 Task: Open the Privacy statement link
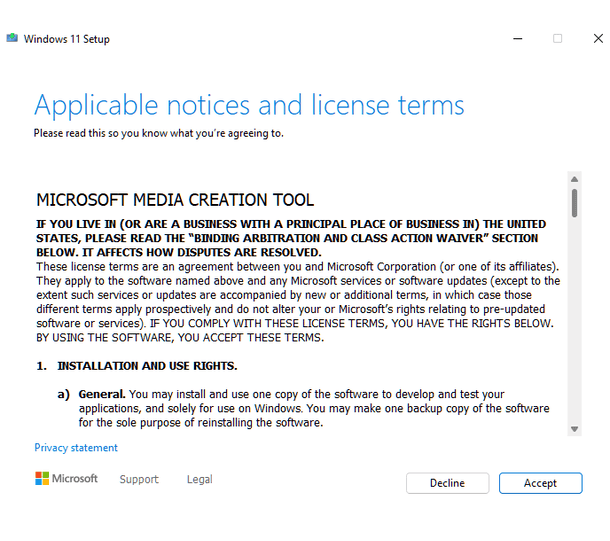click(x=76, y=448)
